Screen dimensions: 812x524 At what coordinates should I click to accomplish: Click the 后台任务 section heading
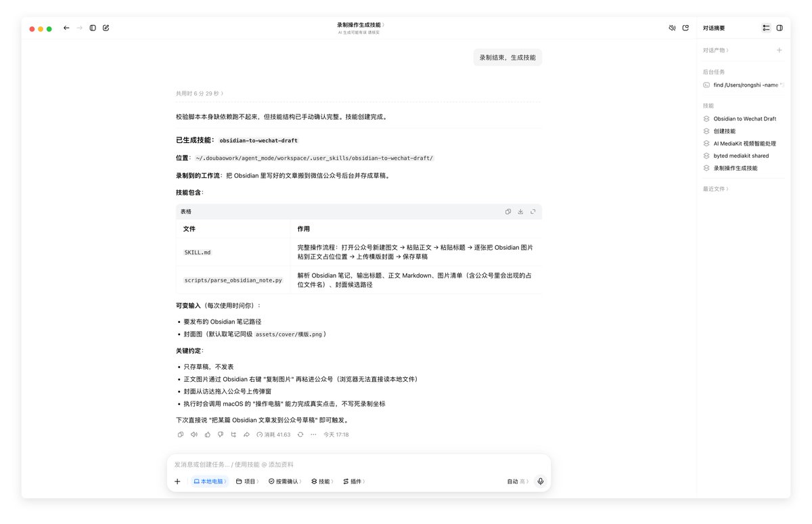coord(714,72)
